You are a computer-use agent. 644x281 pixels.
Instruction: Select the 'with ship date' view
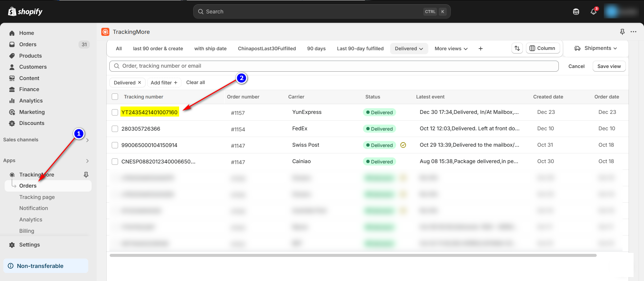coord(210,49)
